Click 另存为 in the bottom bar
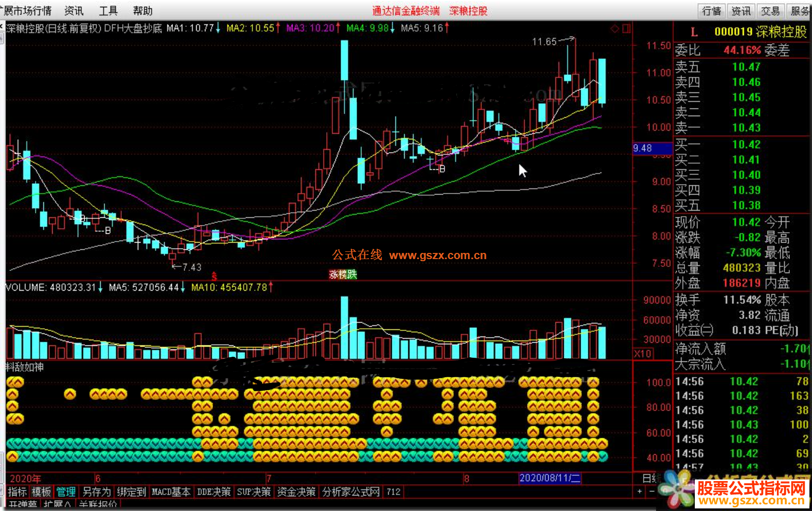 coord(97,492)
